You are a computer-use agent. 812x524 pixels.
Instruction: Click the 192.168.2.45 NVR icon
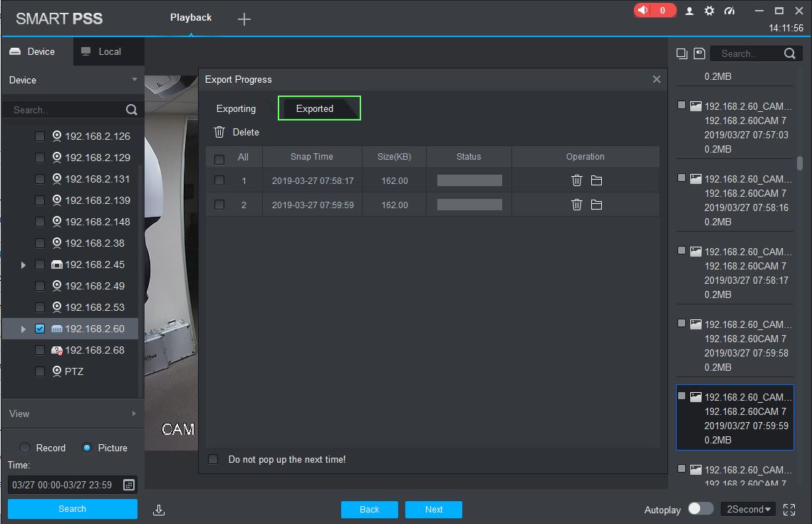pos(57,264)
